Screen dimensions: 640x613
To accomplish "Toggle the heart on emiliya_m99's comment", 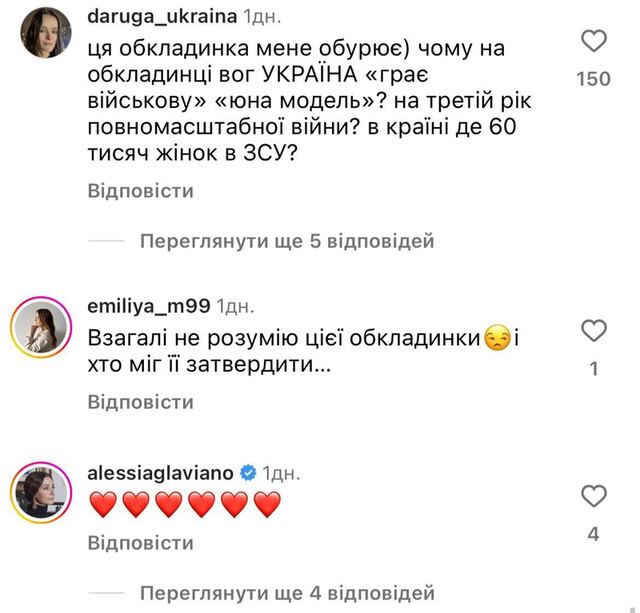I will [594, 330].
